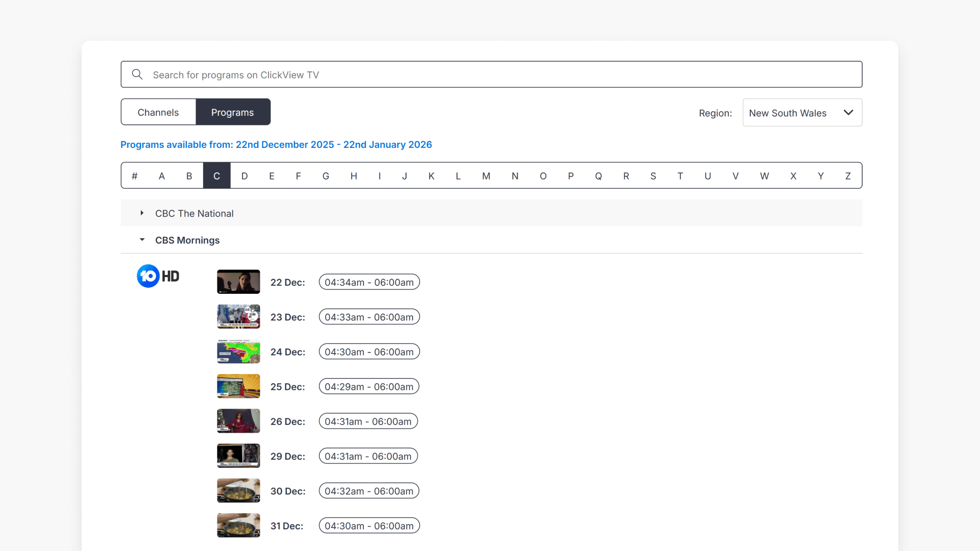980x551 pixels.
Task: Click the chevron on the Region selector
Action: point(848,112)
